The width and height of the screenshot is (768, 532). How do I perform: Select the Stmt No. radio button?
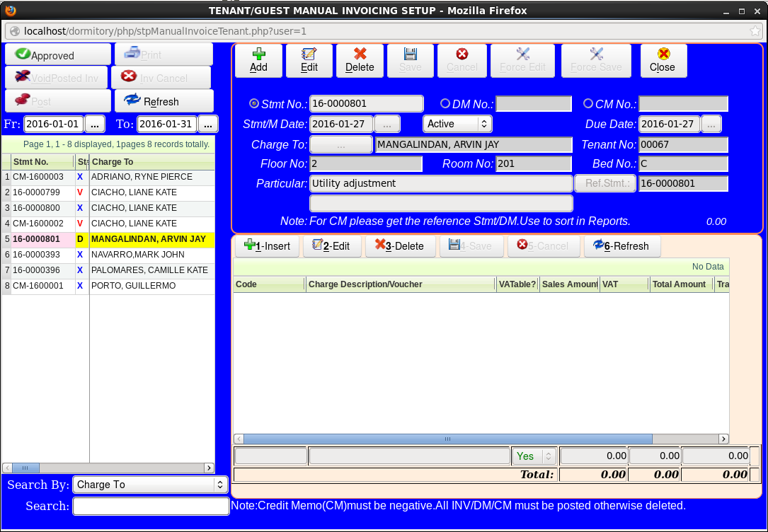tap(254, 103)
